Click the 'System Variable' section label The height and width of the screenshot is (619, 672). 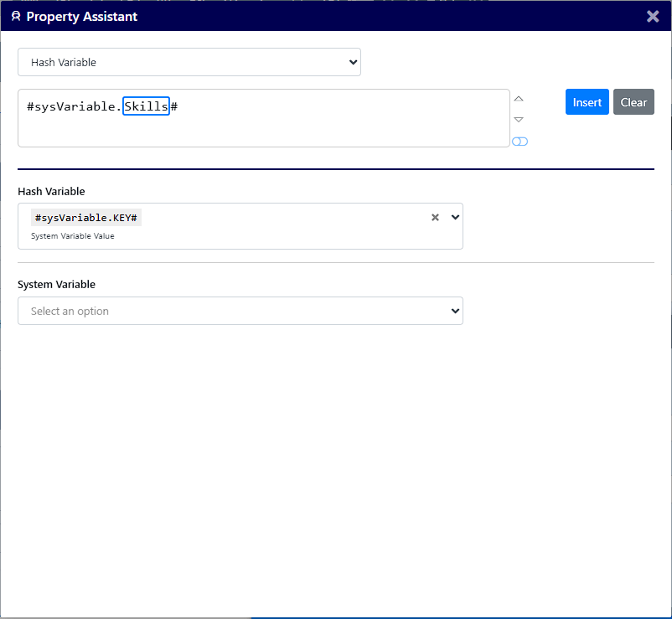click(x=56, y=285)
